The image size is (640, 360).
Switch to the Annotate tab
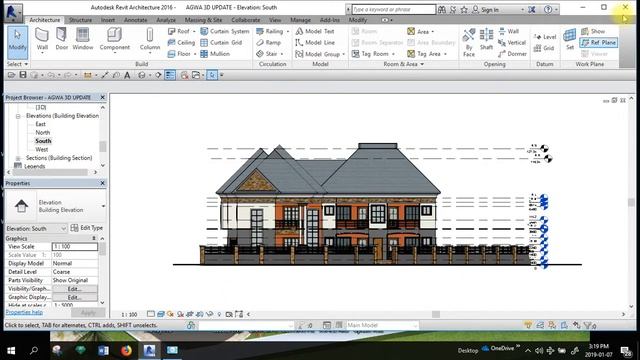click(x=136, y=20)
